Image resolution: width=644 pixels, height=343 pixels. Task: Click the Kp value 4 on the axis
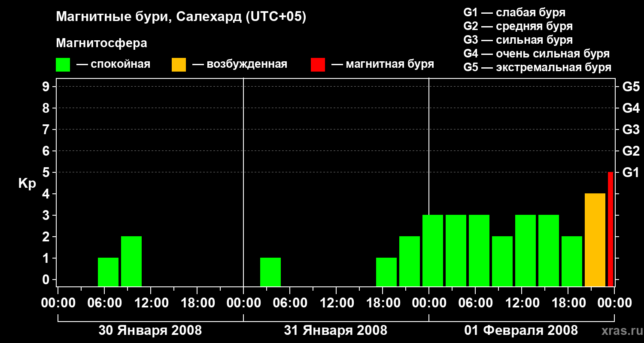(x=47, y=194)
